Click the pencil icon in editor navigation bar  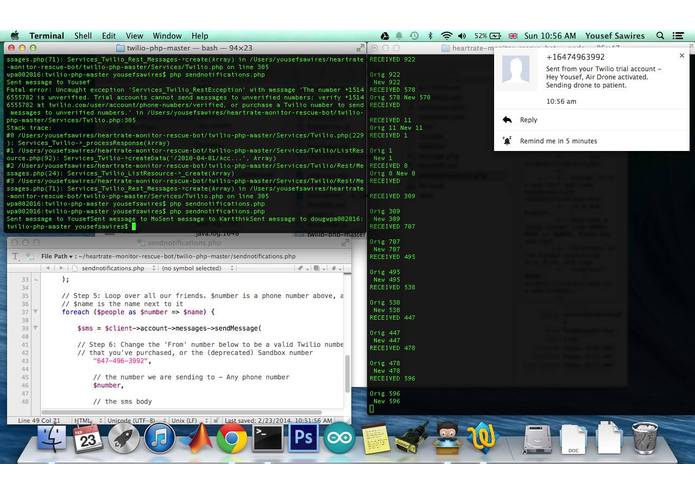point(302,268)
